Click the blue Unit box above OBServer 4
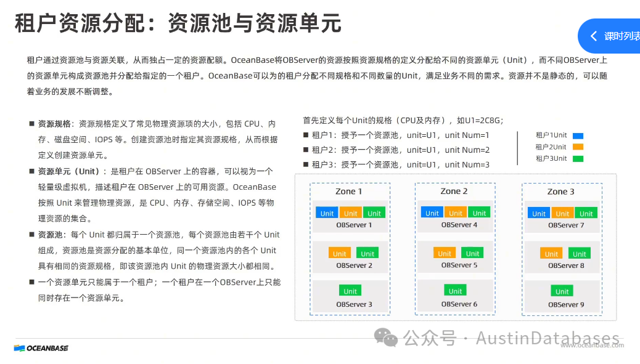 click(x=432, y=212)
